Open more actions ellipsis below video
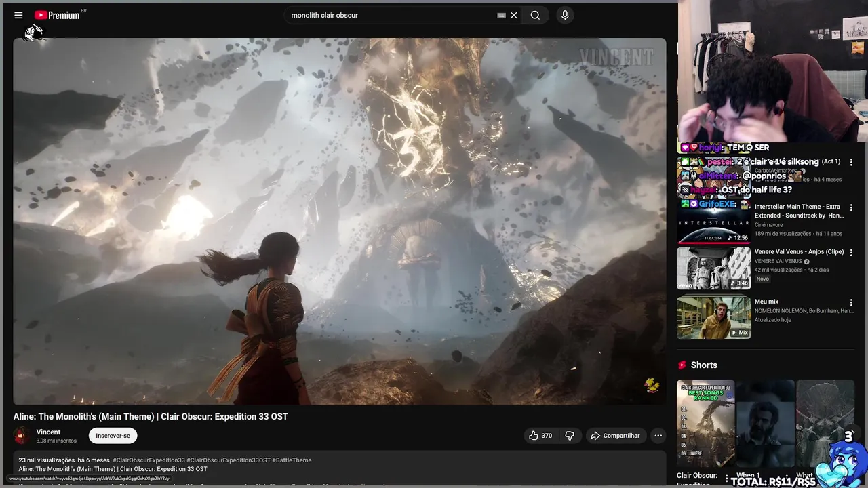The height and width of the screenshot is (488, 868). (658, 436)
